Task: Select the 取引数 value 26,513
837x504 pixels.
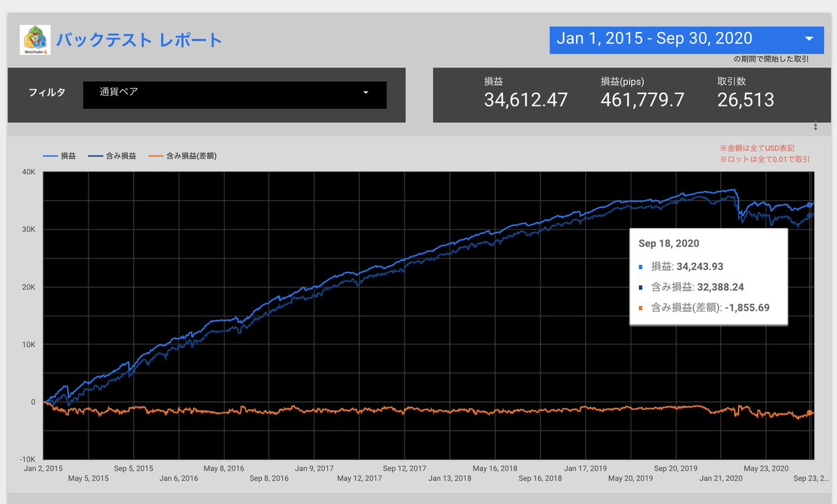Action: pos(746,100)
